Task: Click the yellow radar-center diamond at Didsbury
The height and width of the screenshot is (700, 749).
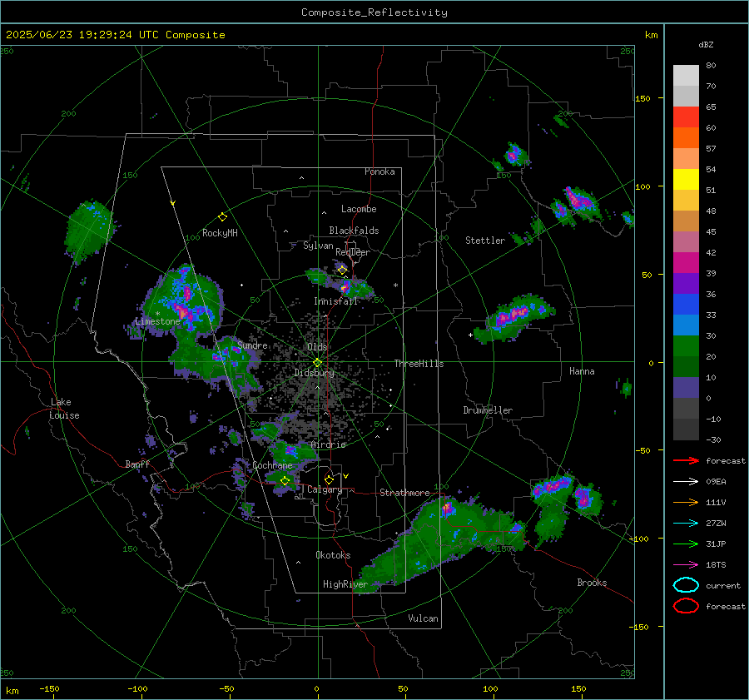Action: [x=317, y=363]
